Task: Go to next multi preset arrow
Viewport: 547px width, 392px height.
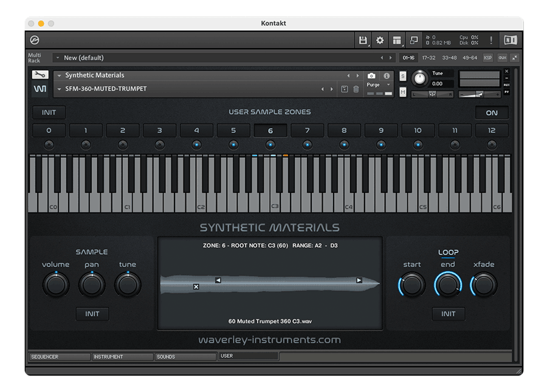Action: [390, 58]
